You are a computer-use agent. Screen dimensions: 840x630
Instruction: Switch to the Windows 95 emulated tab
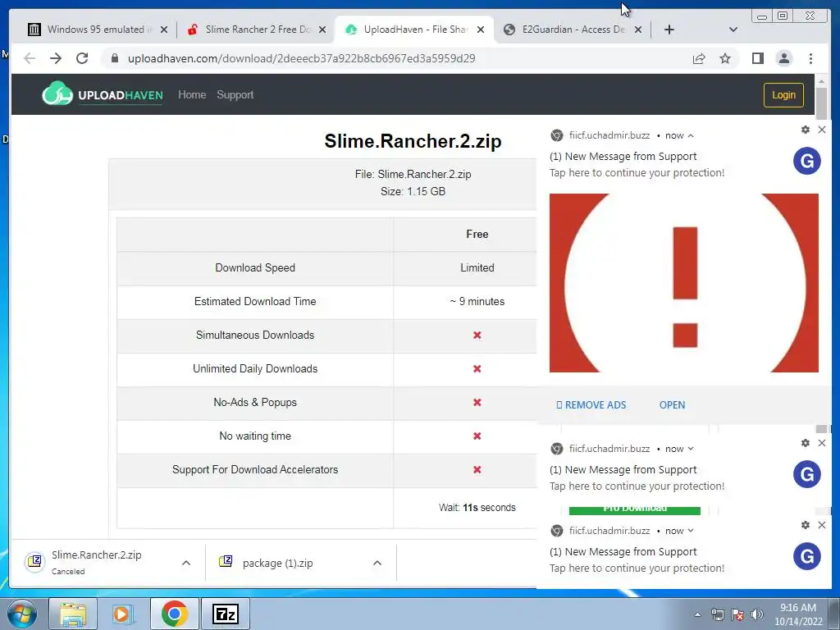(x=98, y=30)
